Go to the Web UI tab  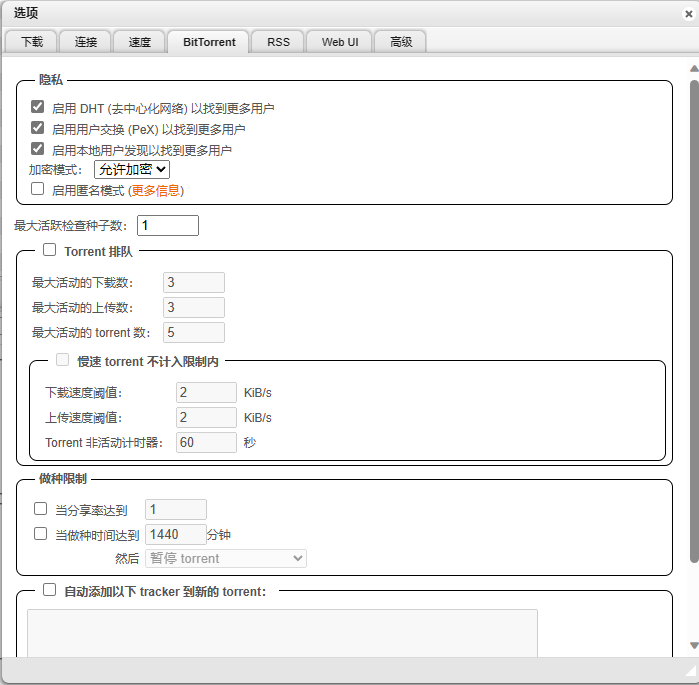[339, 42]
